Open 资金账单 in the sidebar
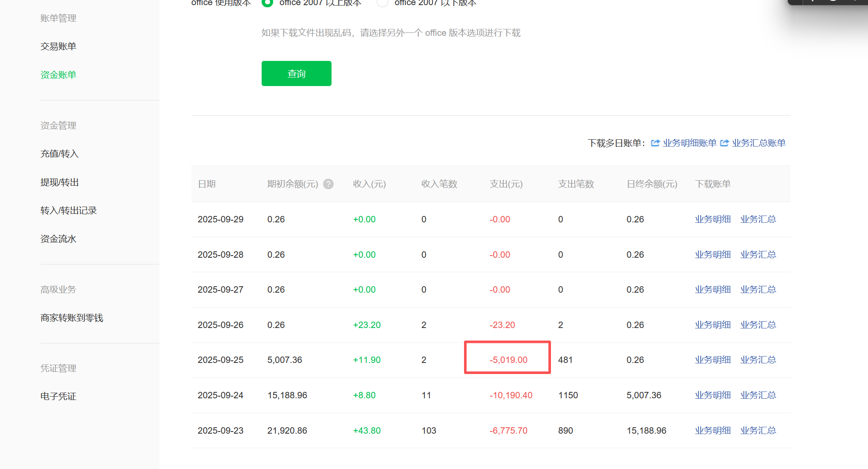868x469 pixels. pyautogui.click(x=58, y=75)
